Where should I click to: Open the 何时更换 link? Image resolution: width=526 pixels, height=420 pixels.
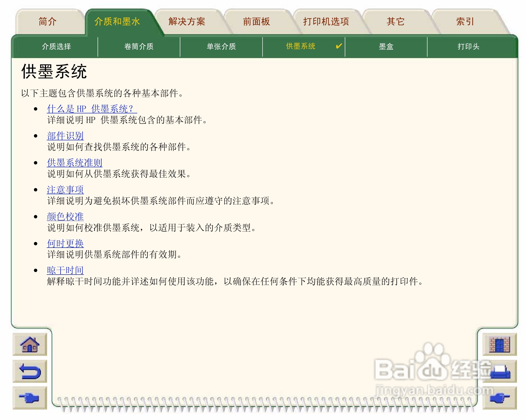[65, 243]
